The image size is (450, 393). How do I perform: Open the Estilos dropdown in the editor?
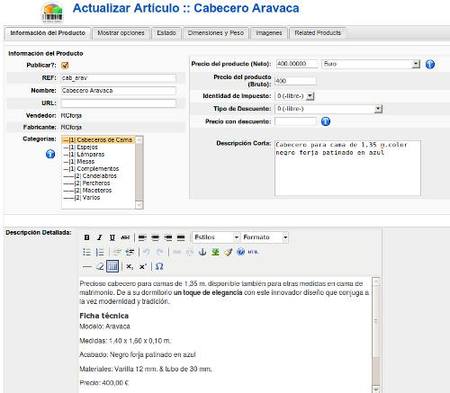[x=216, y=237]
